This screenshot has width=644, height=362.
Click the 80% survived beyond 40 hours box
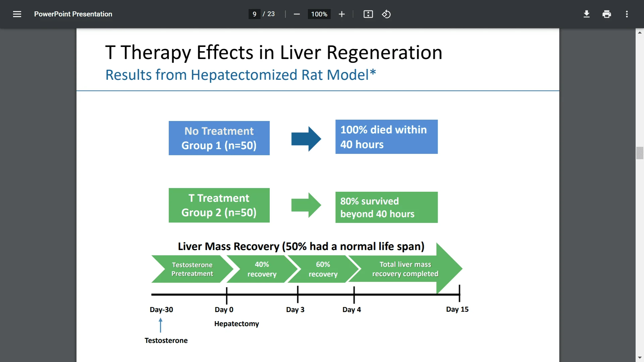coord(386,207)
